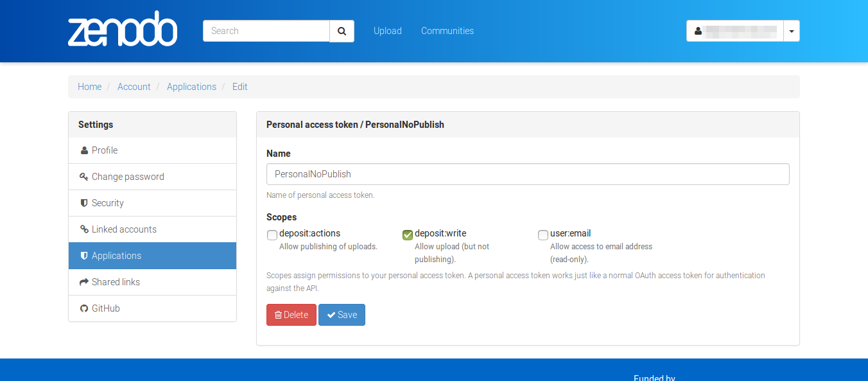This screenshot has width=868, height=381.
Task: Enable the user:email scope
Action: (x=542, y=235)
